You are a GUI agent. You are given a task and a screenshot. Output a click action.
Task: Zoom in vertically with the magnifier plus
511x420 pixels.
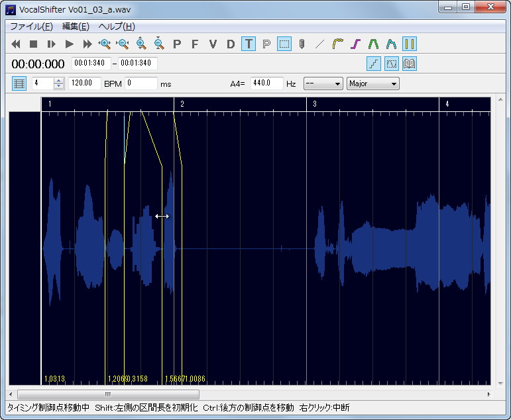pos(141,44)
